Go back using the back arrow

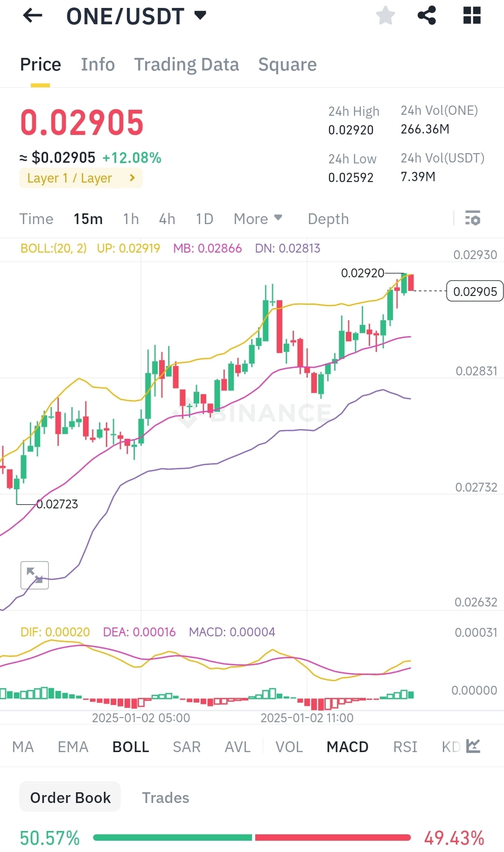coord(32,15)
